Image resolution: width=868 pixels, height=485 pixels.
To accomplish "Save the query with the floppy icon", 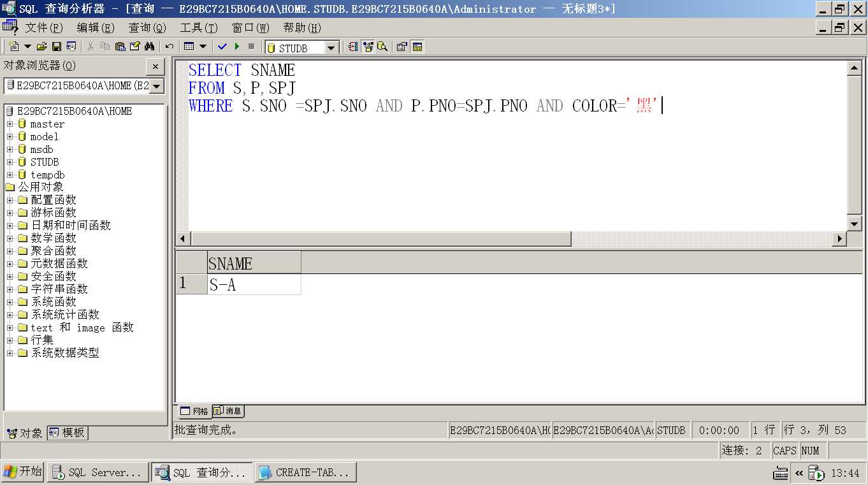I will point(56,47).
